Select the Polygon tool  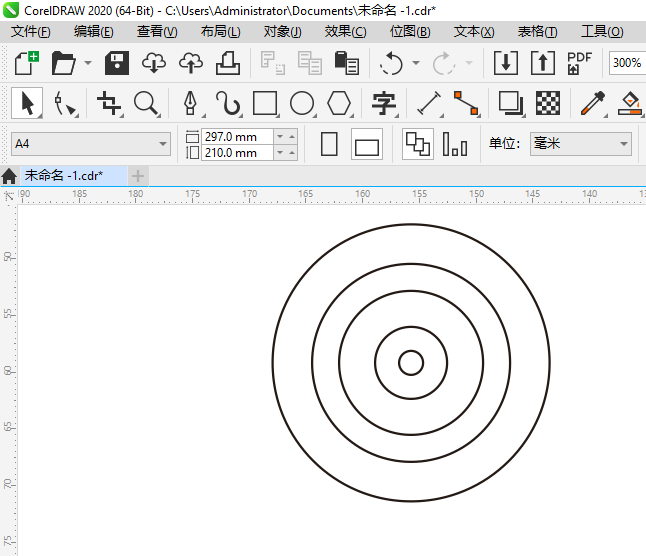pos(339,103)
